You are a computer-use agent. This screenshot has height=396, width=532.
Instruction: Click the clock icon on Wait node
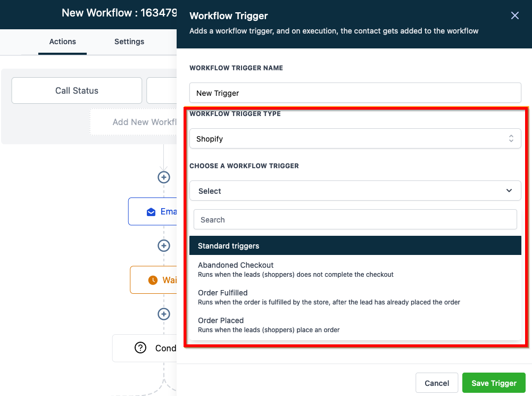coord(153,280)
